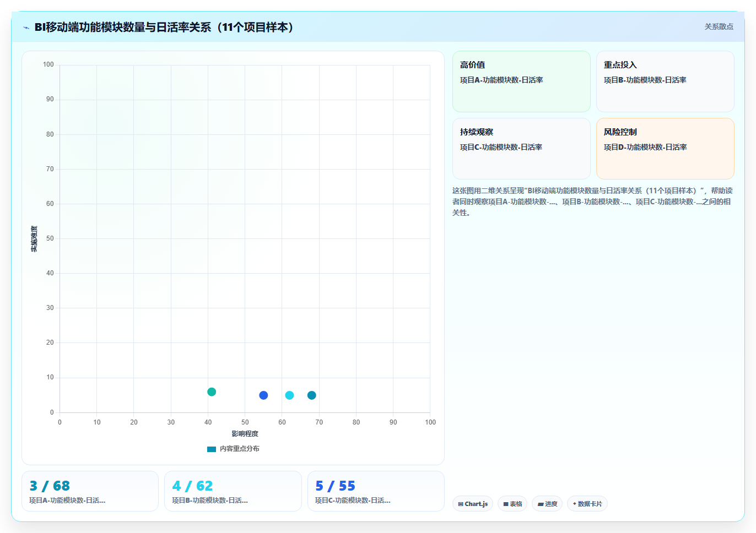Select the 表格 tag chip
Viewport: 756px width, 533px height.
(512, 504)
